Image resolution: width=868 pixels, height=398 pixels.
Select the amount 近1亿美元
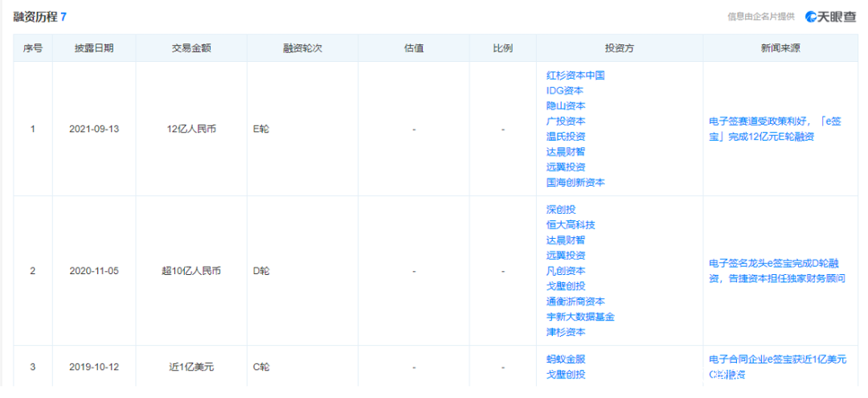[191, 367]
